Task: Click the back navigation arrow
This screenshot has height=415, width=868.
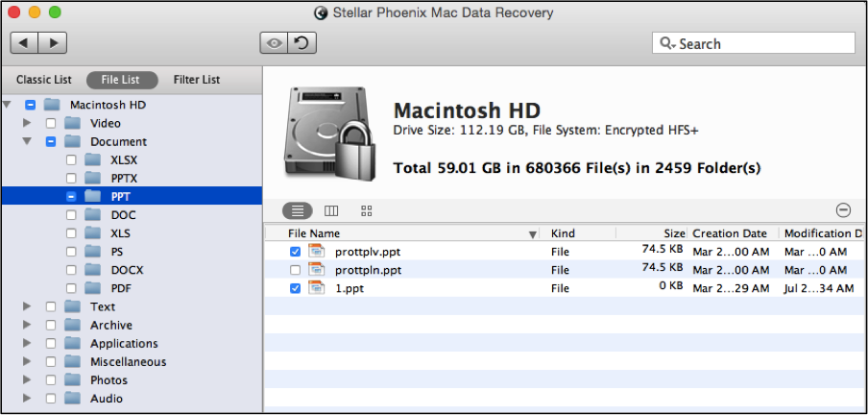Action: (24, 42)
